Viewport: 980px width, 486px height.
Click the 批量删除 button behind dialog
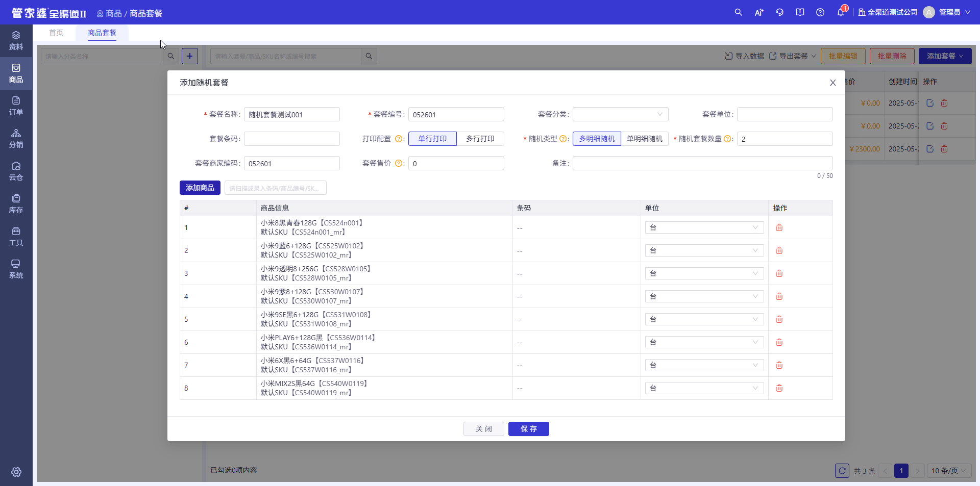click(x=892, y=56)
